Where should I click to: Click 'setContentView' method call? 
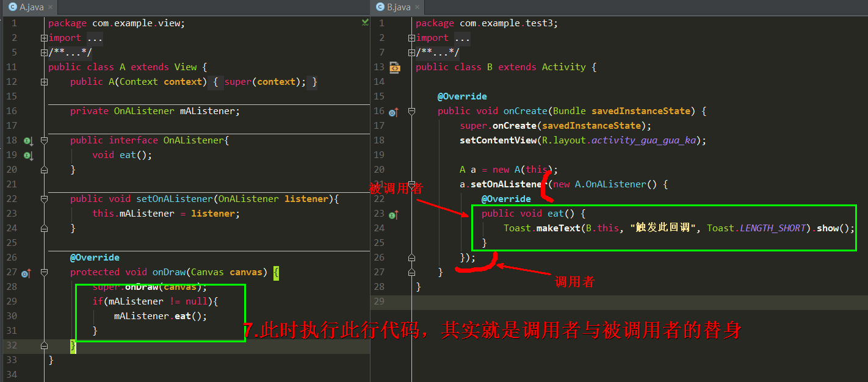click(497, 140)
